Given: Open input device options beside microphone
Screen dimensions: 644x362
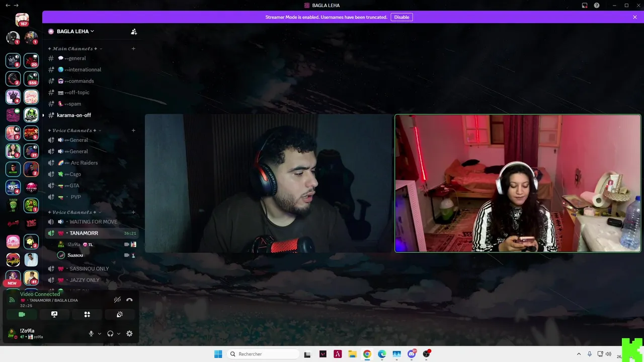Looking at the screenshot, I should [x=99, y=333].
